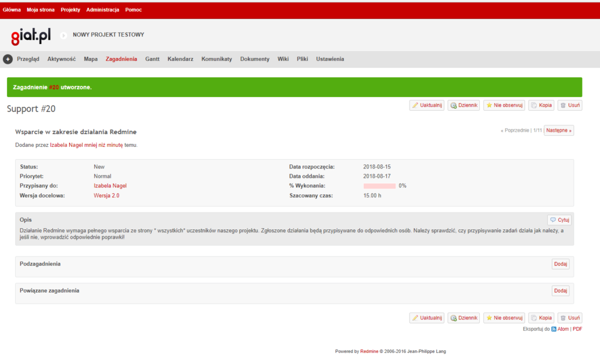Open Główna in the top menu

[12, 10]
